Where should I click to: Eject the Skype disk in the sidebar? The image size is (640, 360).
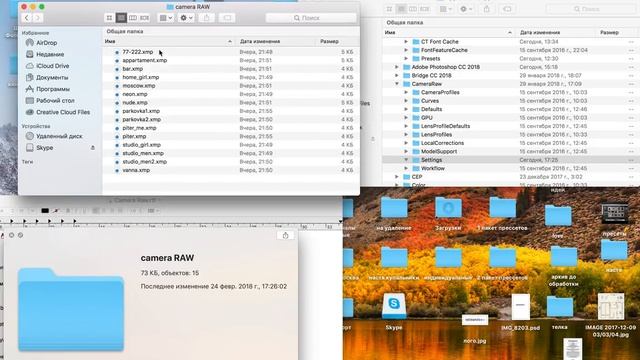[x=93, y=148]
